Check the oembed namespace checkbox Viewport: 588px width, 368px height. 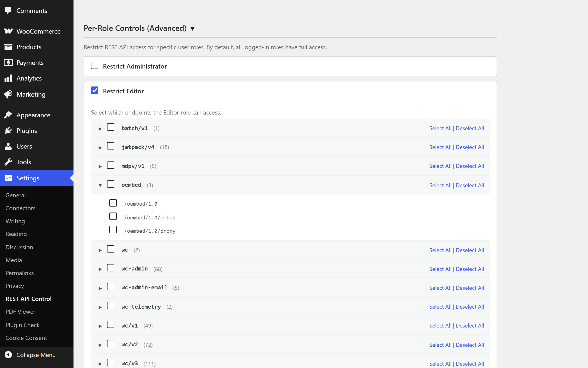(x=110, y=184)
